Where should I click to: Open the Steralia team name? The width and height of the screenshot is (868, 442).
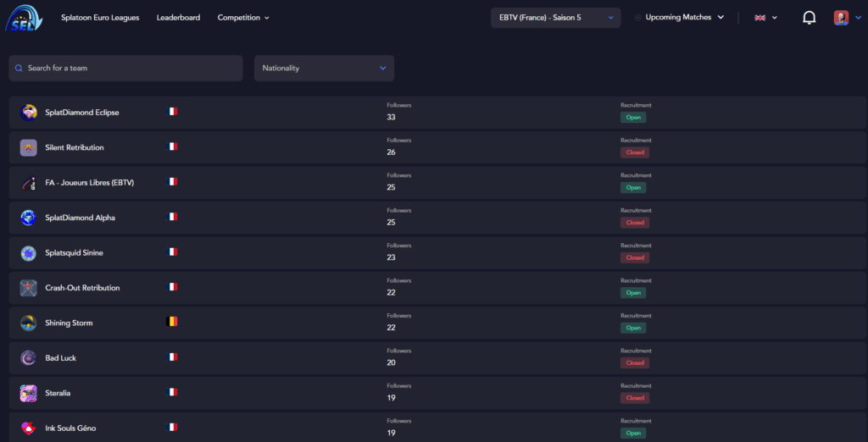point(58,394)
